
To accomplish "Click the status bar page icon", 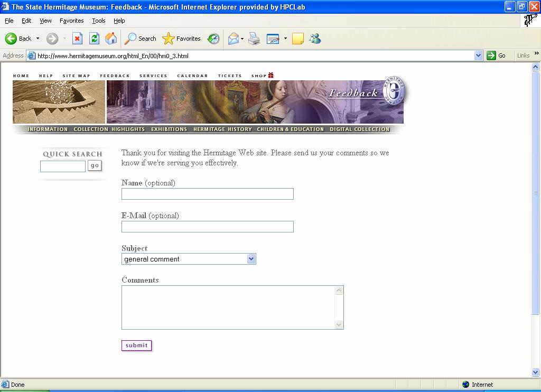I will (x=5, y=385).
